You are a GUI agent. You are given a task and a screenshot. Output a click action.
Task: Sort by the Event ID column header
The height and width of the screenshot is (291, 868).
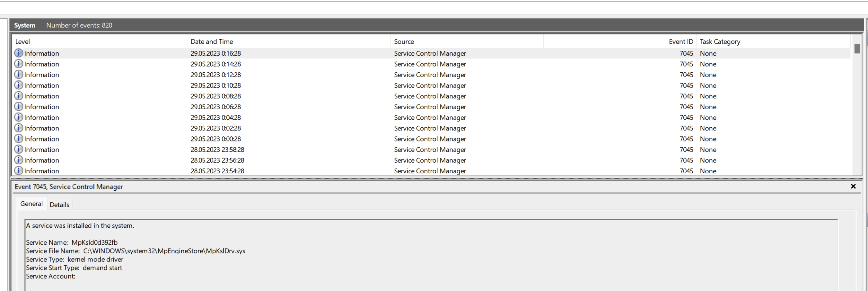(x=620, y=41)
